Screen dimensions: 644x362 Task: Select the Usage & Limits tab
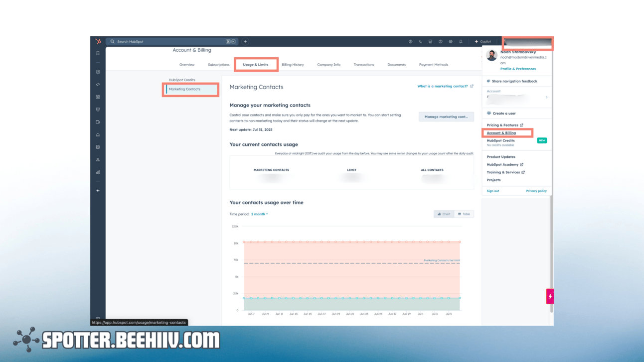256,65
